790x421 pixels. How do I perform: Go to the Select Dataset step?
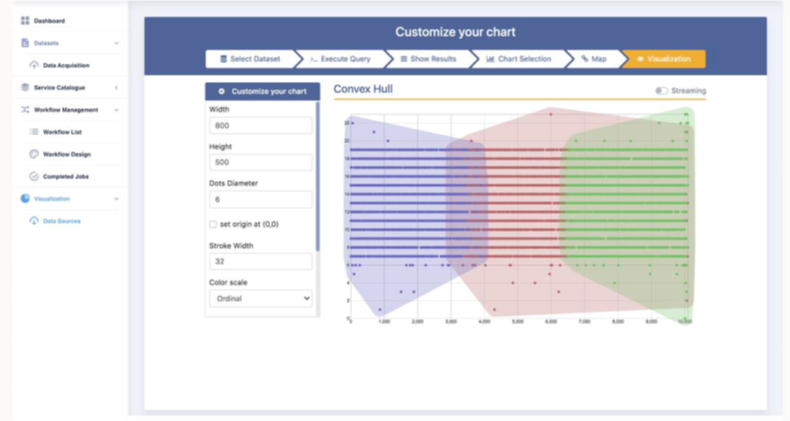(x=249, y=59)
